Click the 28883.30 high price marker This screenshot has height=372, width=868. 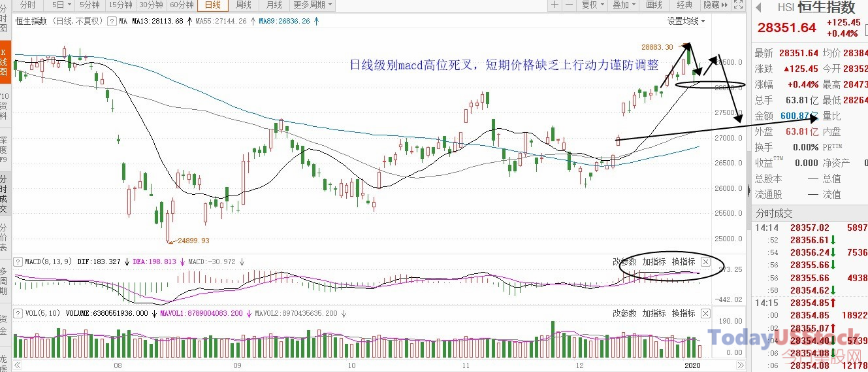657,47
